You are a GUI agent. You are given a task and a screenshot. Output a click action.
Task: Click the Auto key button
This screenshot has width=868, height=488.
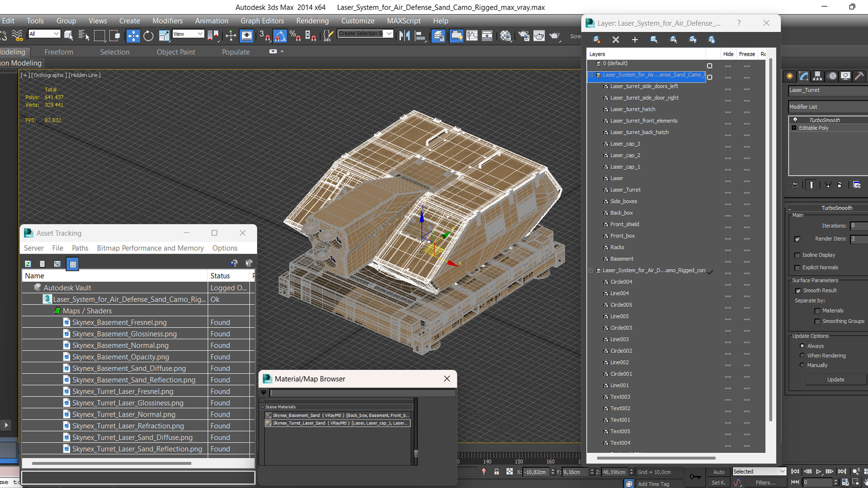click(718, 472)
